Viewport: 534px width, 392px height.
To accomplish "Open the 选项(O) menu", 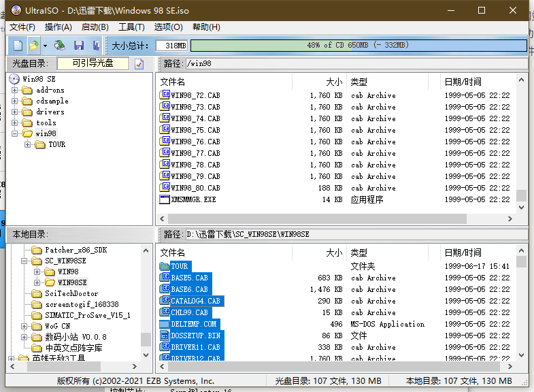I will [168, 27].
